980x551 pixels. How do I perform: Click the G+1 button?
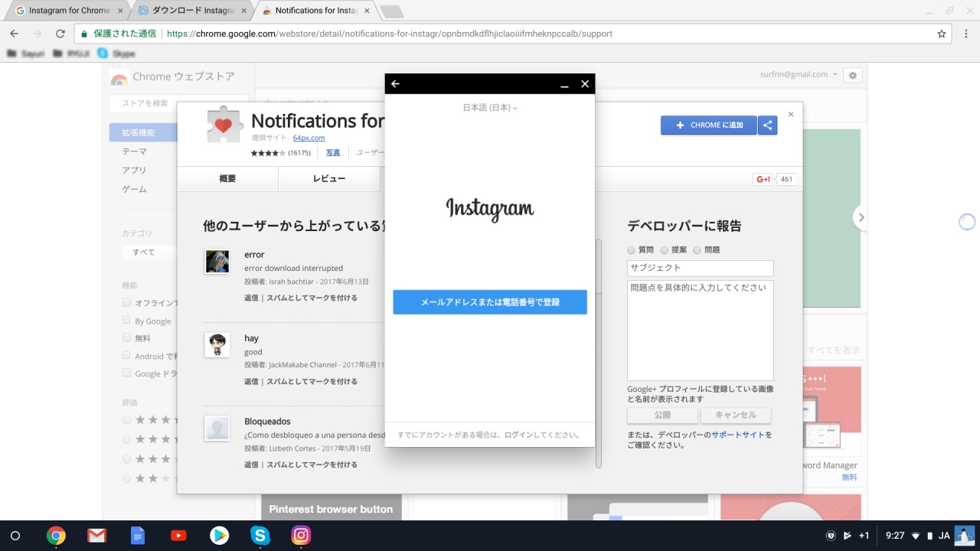tap(763, 180)
